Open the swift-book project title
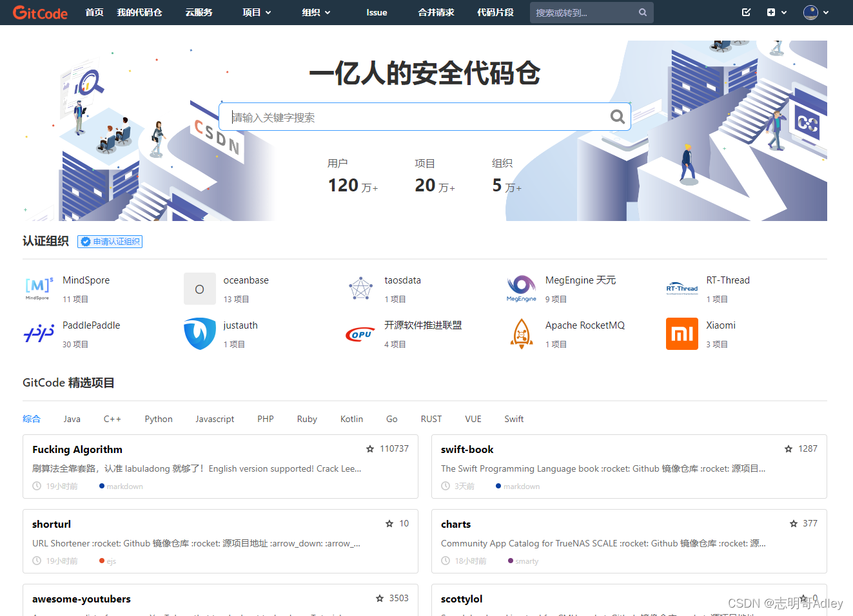 coord(467,449)
